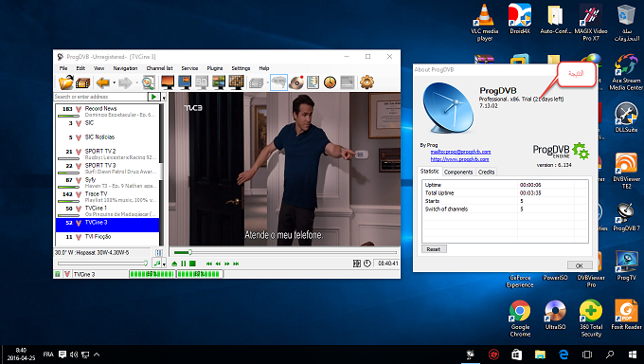Open channel search magnifier icon
644x364 pixels.
point(148,82)
